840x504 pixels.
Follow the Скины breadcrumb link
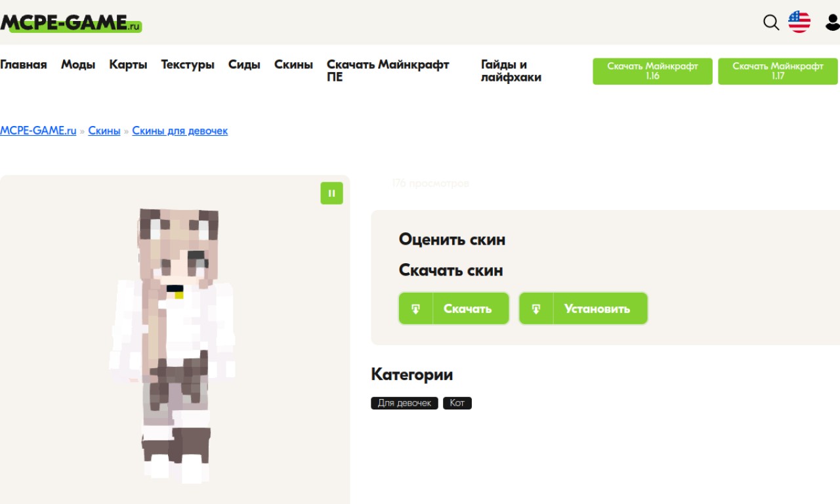click(x=104, y=131)
